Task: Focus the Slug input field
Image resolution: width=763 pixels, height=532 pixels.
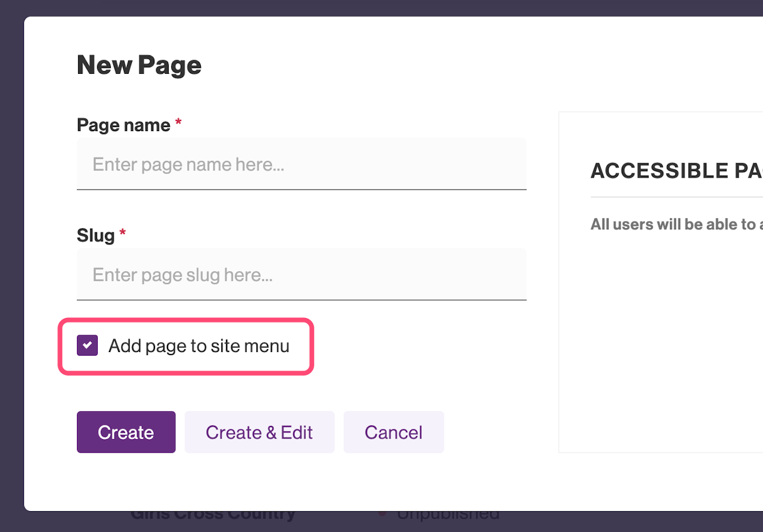Action: (x=301, y=275)
